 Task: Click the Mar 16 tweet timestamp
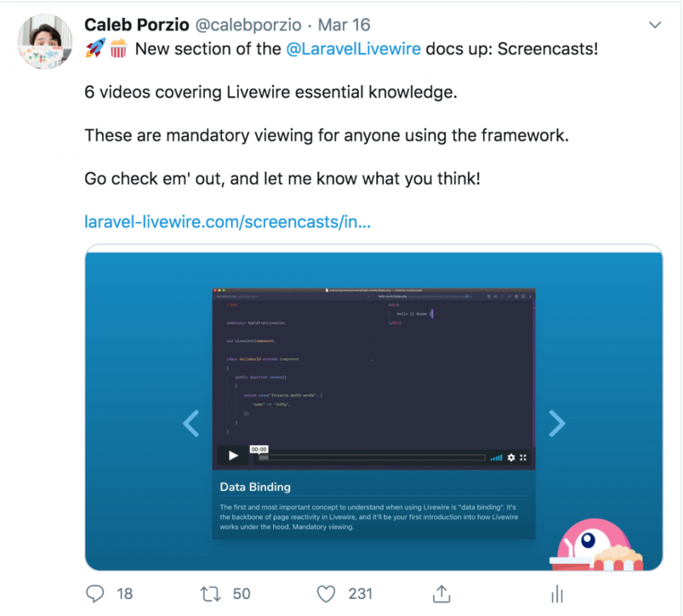point(344,25)
